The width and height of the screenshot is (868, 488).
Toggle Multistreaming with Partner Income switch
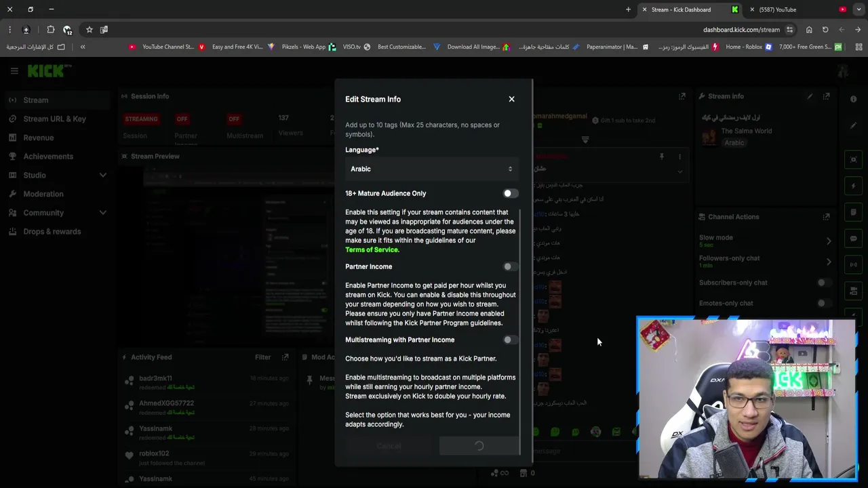coord(511,340)
